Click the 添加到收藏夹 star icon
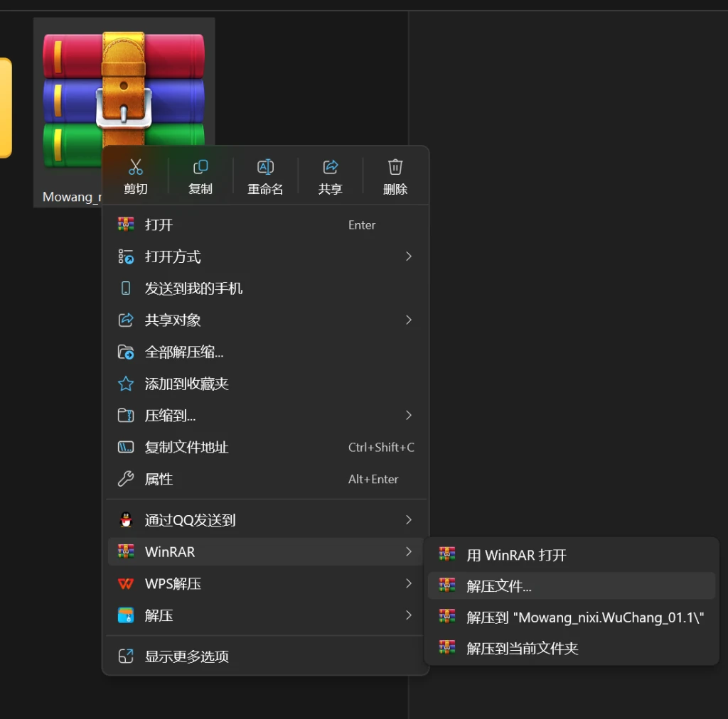This screenshot has height=719, width=728. coord(124,384)
